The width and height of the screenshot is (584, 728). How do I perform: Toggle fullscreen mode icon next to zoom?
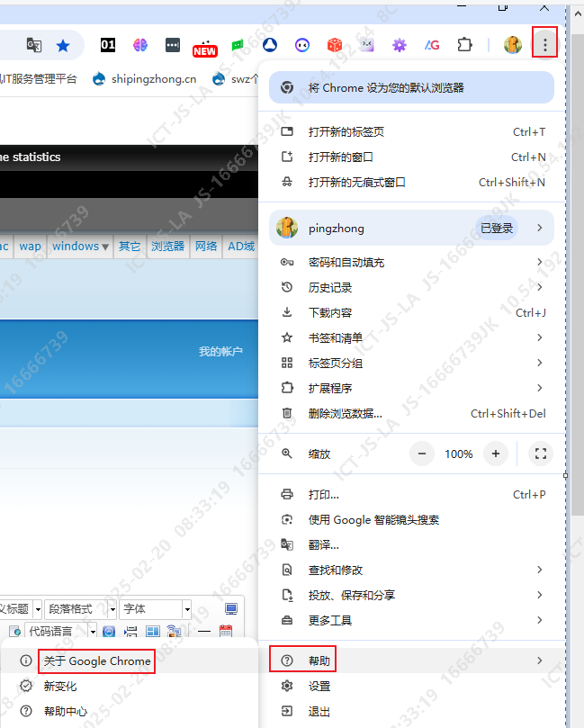[541, 454]
